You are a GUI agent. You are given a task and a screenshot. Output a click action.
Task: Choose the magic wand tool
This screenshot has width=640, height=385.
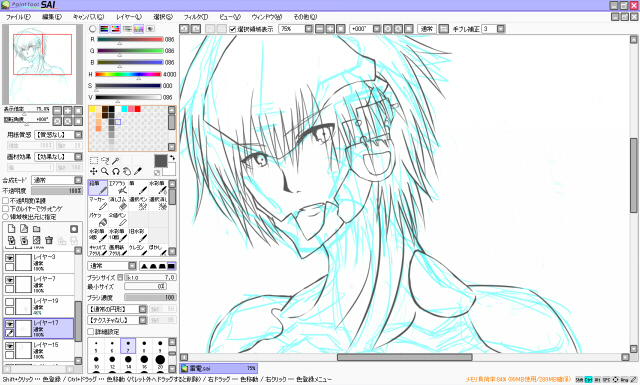point(116,160)
